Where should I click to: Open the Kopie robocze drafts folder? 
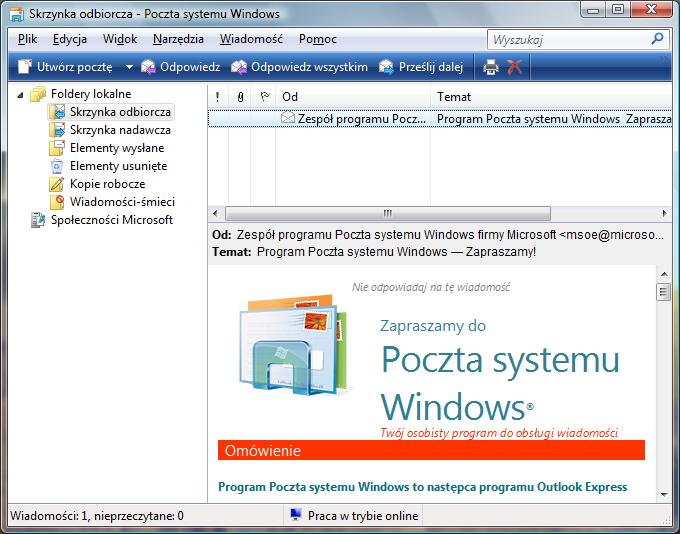click(107, 184)
